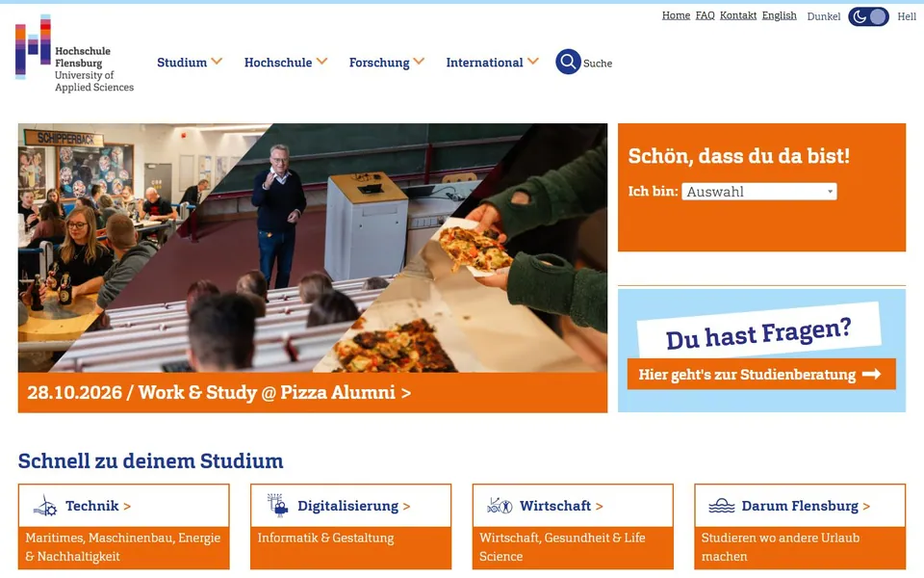This screenshot has height=578, width=924.
Task: Click the 'Schön, dass du da bist!' heading
Action: (x=739, y=156)
